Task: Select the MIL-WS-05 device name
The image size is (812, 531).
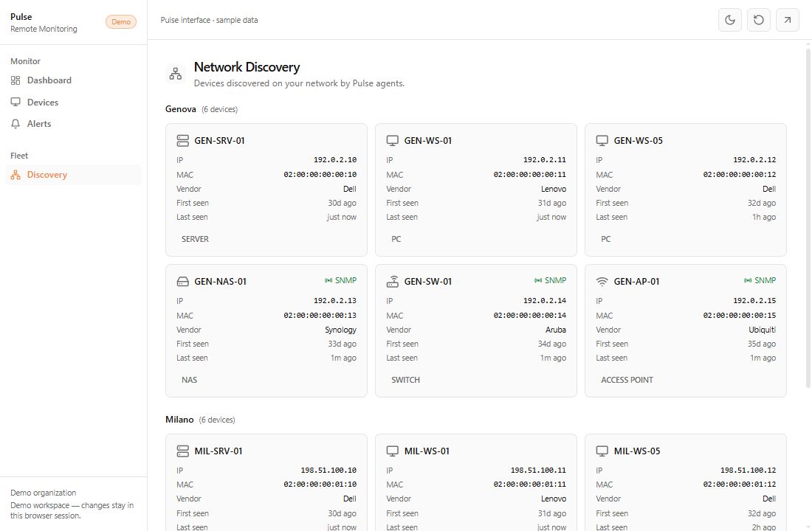Action: pyautogui.click(x=637, y=451)
